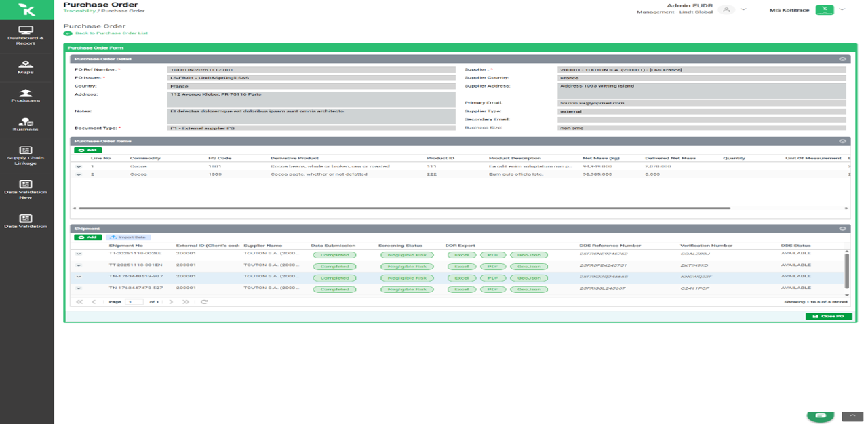Screen dimensions: 868x424
Task: Sort by the Commodity column header
Action: (144, 158)
